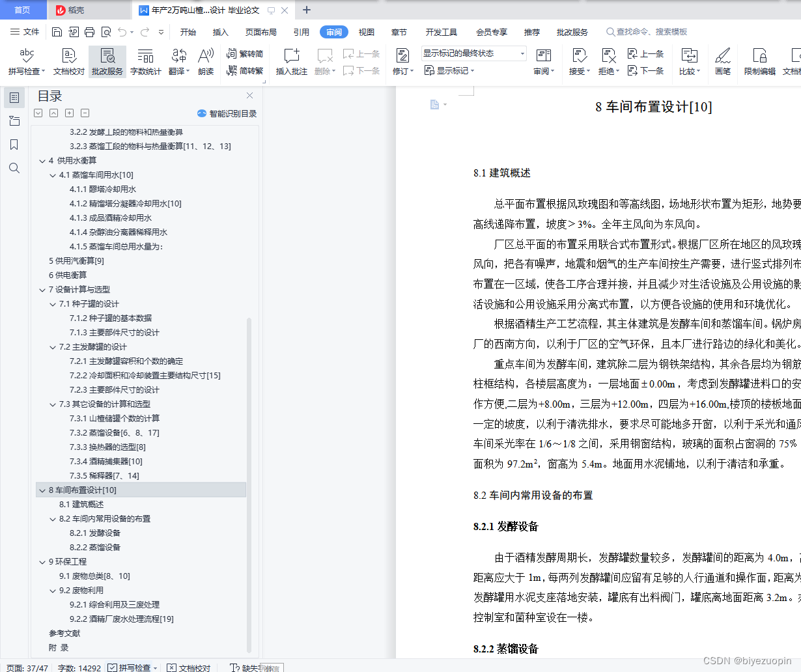The image size is (801, 672).
Task: Open Print Preview from the quick access bar
Action: click(x=105, y=32)
